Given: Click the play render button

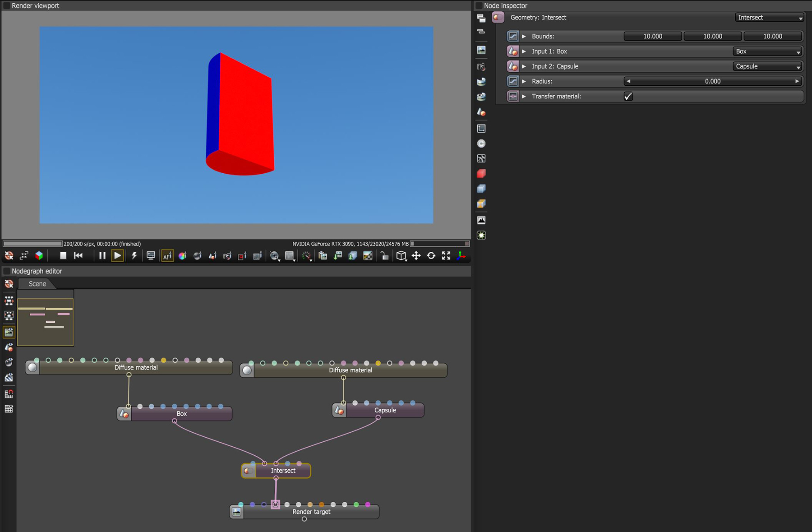Looking at the screenshot, I should tap(117, 256).
